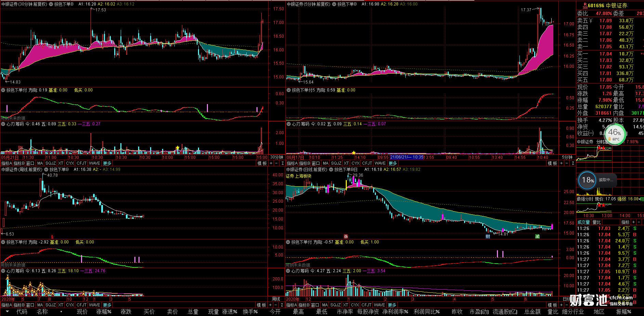Open indicator dropdown arrow in 5-minute chart header
This screenshot has height=316, width=644.
pos(334,4)
